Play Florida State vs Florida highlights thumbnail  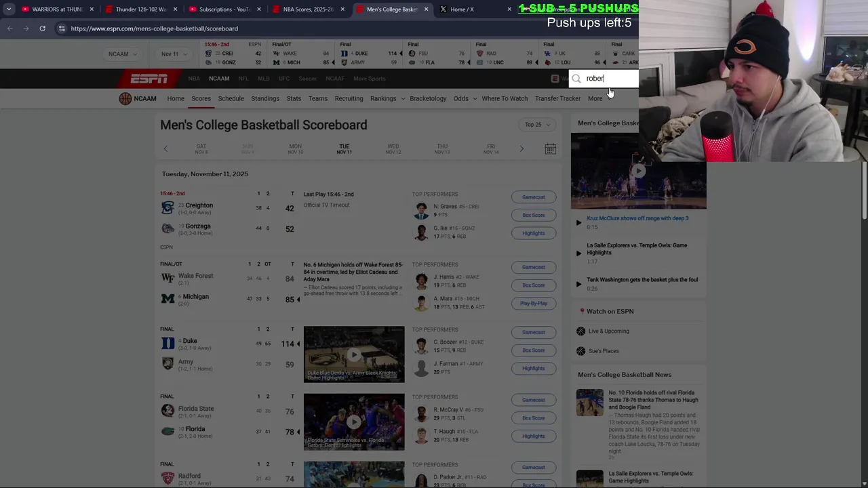tap(354, 422)
